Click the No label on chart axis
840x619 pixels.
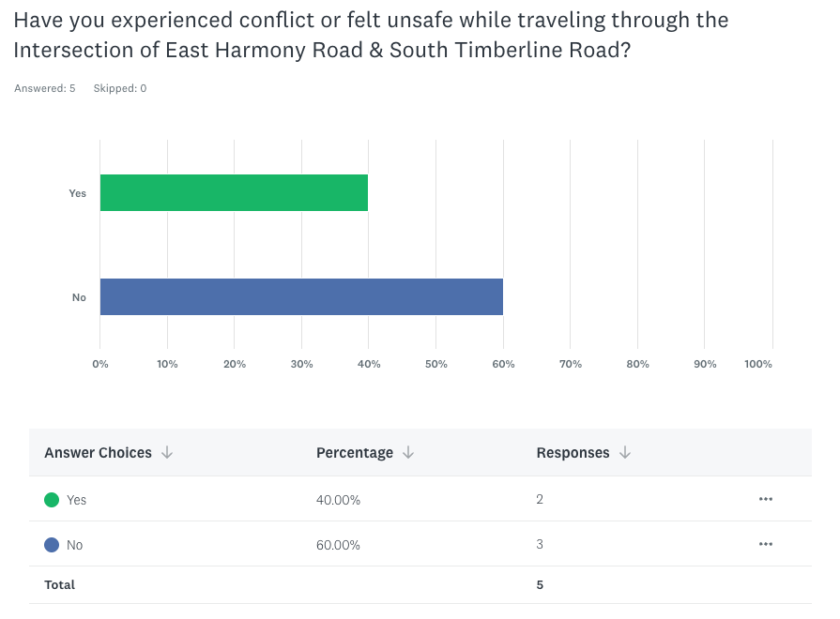79,297
